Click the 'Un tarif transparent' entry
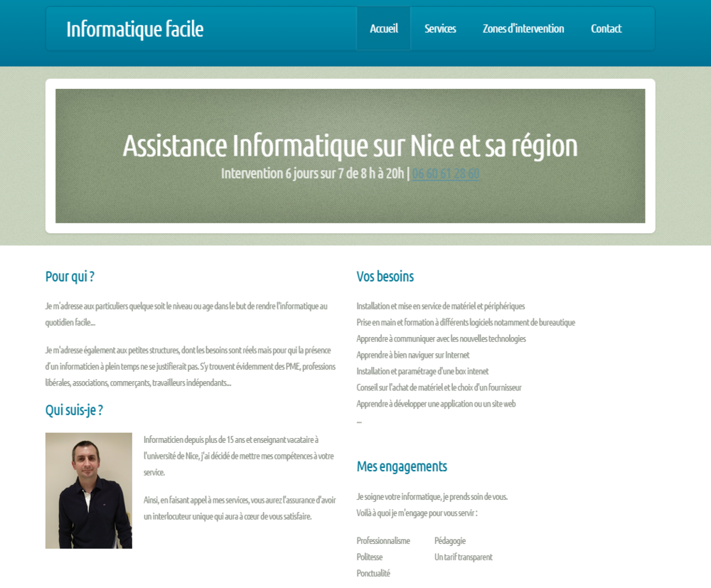 (463, 557)
